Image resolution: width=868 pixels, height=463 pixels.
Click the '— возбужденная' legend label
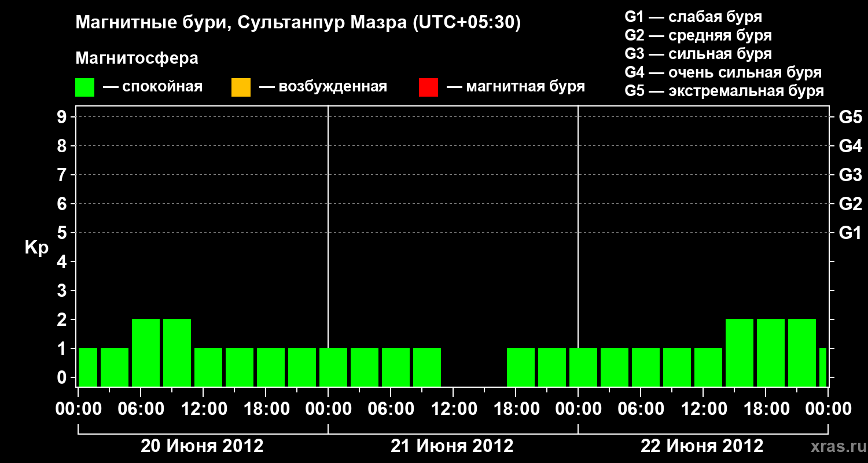click(x=323, y=87)
